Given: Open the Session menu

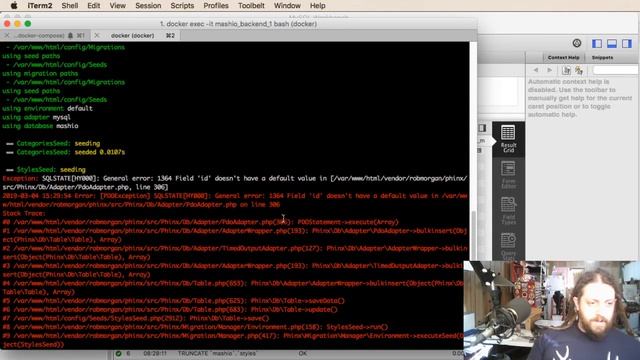Looking at the screenshot, I should point(148,6).
